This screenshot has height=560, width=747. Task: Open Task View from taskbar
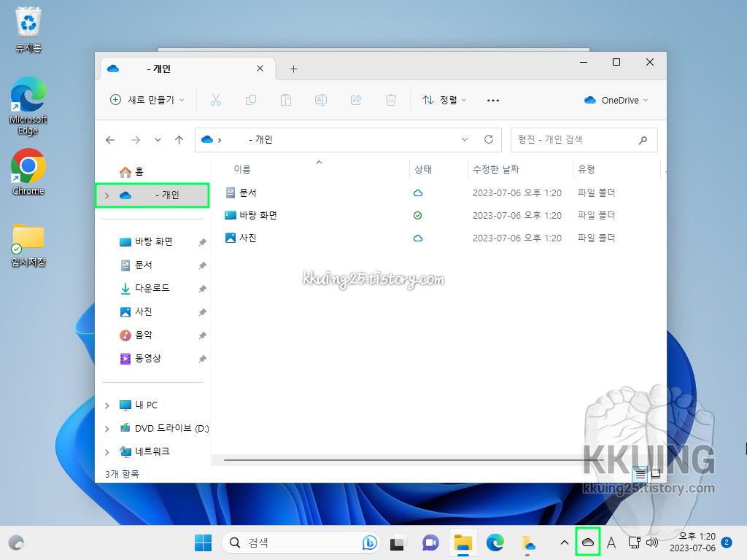[398, 542]
